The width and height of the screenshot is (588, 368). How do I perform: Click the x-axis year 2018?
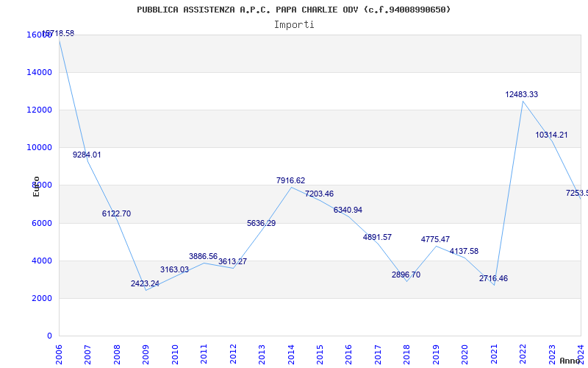407,355
